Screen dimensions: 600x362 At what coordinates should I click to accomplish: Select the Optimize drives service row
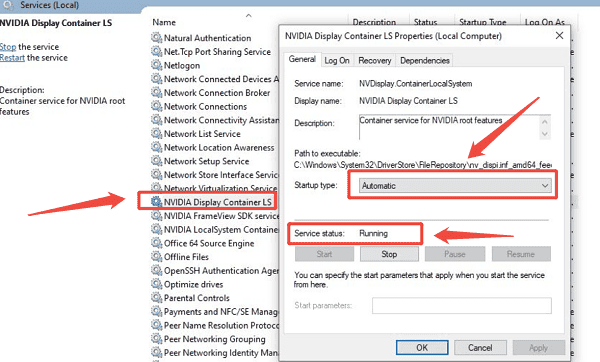[x=193, y=284]
